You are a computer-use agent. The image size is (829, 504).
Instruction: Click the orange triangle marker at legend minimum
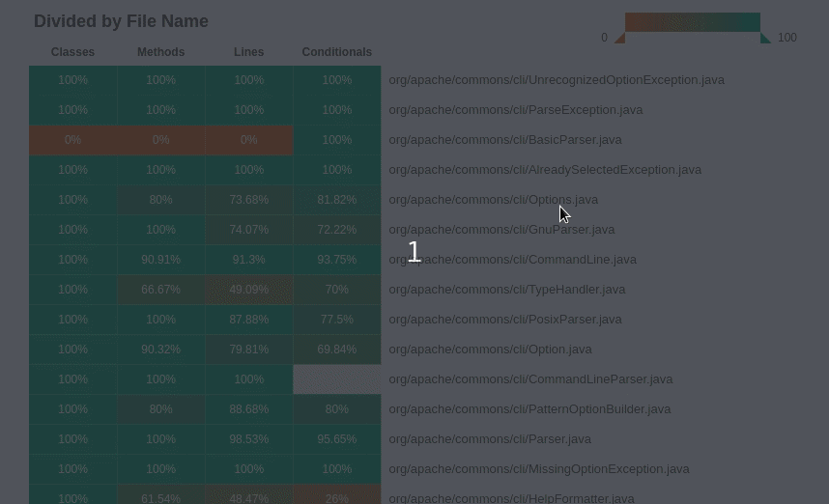coord(620,39)
